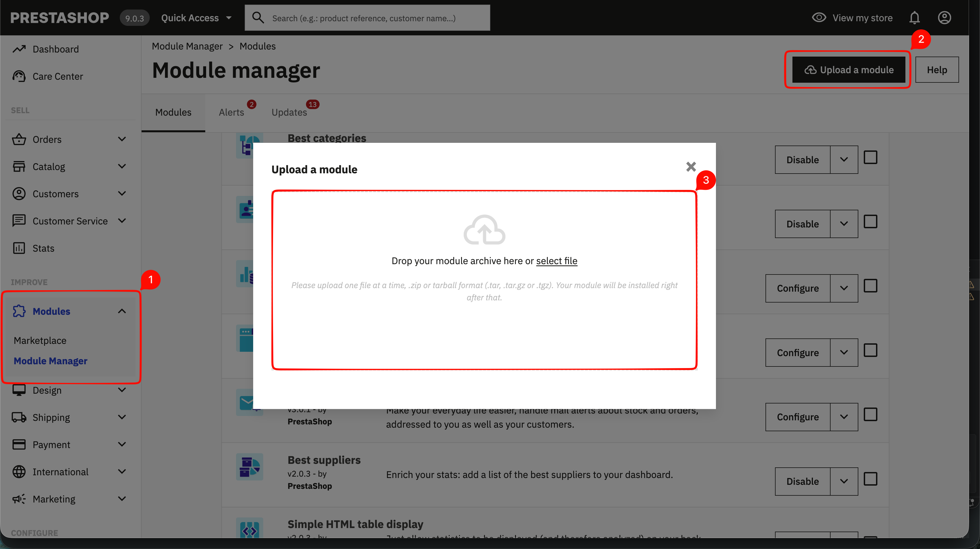
Task: Expand the Orders menu chevron
Action: [122, 139]
